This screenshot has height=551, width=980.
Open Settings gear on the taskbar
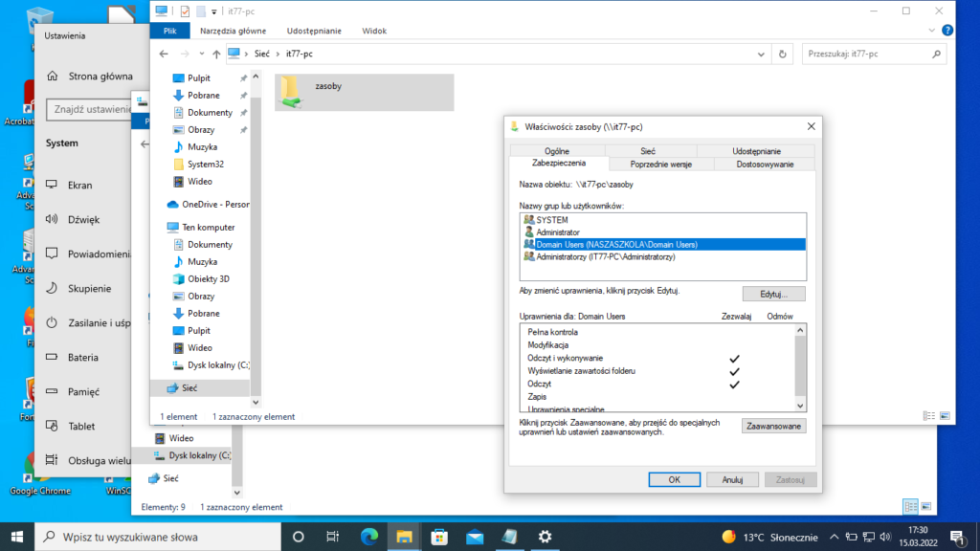[x=545, y=536]
